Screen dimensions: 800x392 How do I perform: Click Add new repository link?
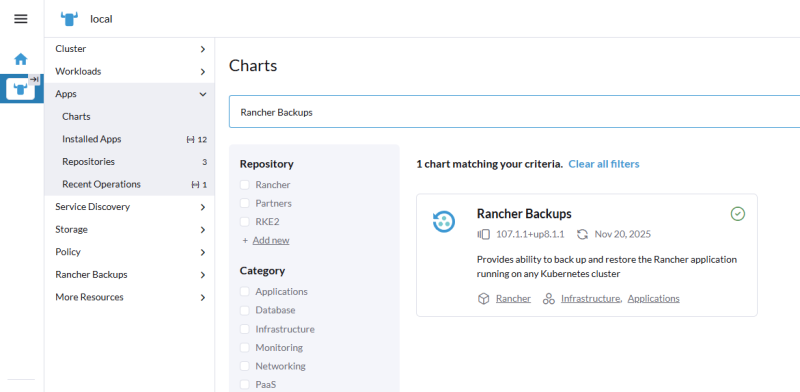(271, 240)
